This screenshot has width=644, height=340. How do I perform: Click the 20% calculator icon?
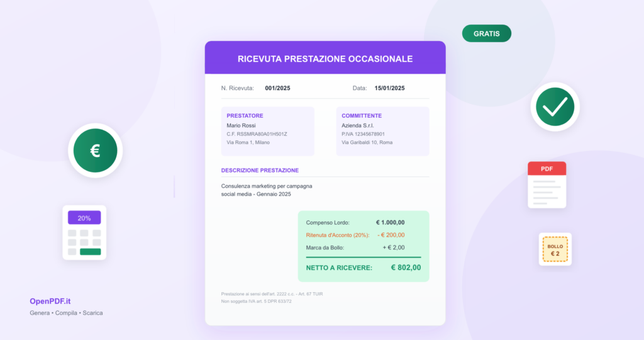click(84, 232)
